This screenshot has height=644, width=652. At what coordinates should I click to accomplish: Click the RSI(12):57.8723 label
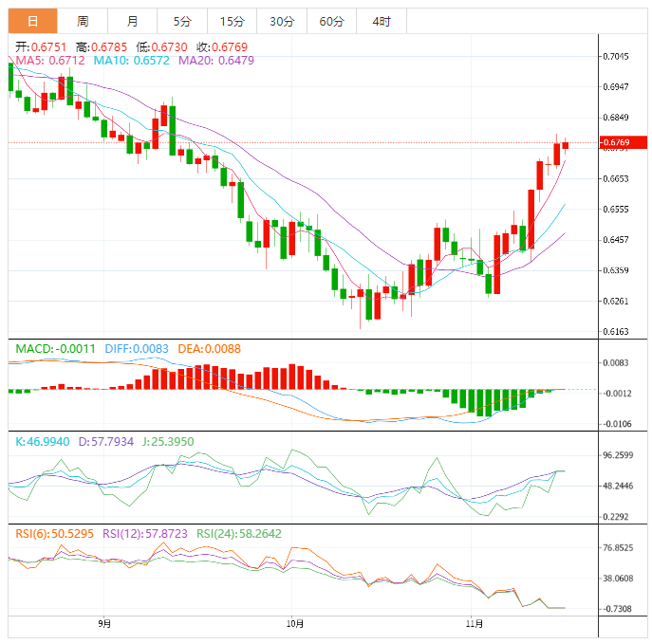[145, 533]
